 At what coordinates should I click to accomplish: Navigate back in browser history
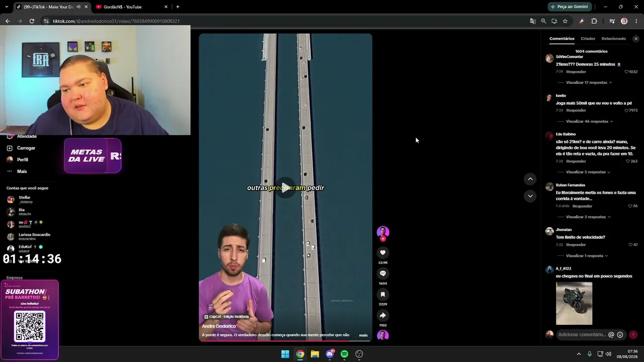click(x=8, y=21)
